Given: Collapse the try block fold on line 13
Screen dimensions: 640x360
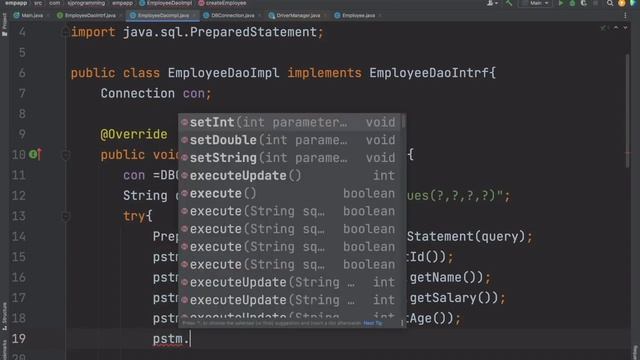Looking at the screenshot, I should click(x=65, y=216).
